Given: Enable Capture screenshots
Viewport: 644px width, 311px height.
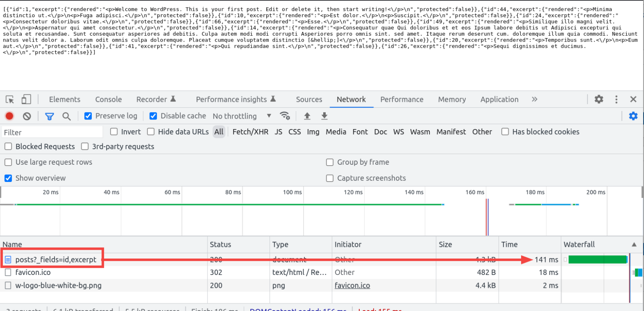Looking at the screenshot, I should click(330, 178).
